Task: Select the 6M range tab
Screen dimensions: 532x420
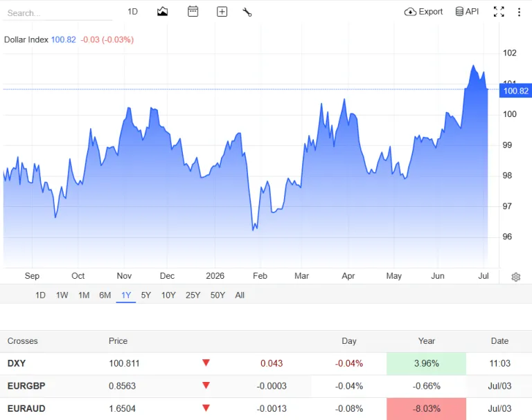Action: point(105,295)
